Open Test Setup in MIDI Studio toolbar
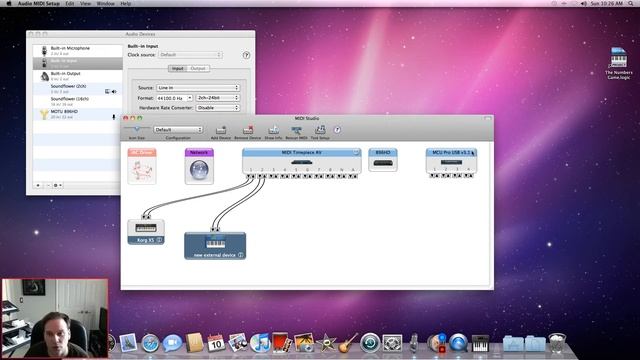 click(320, 132)
